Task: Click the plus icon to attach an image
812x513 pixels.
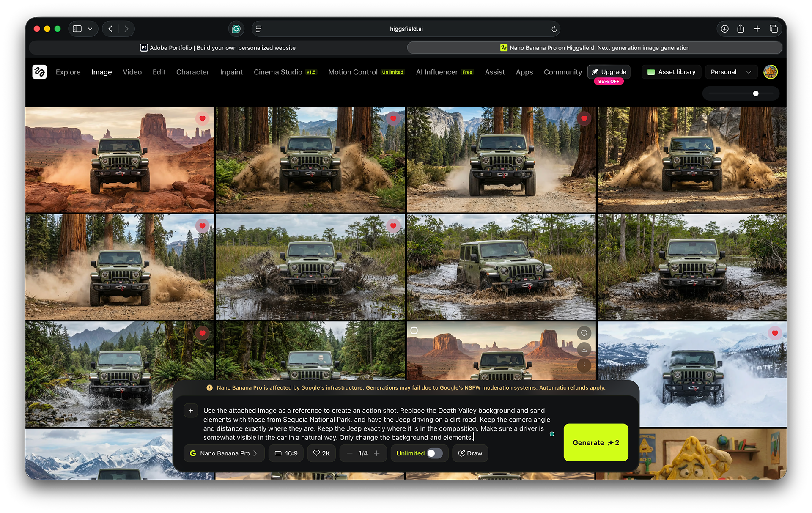Action: tap(191, 411)
